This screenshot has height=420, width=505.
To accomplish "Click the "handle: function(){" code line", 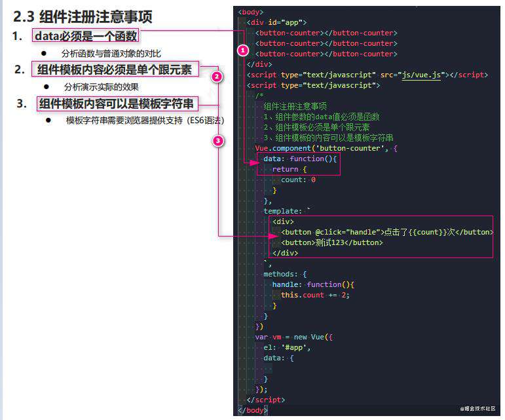I will 313,285.
